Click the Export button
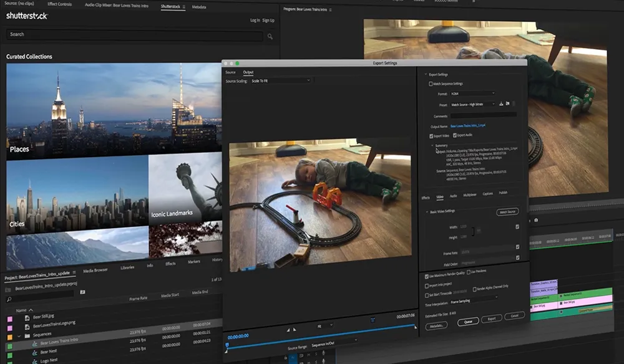This screenshot has height=364, width=624. [492, 318]
